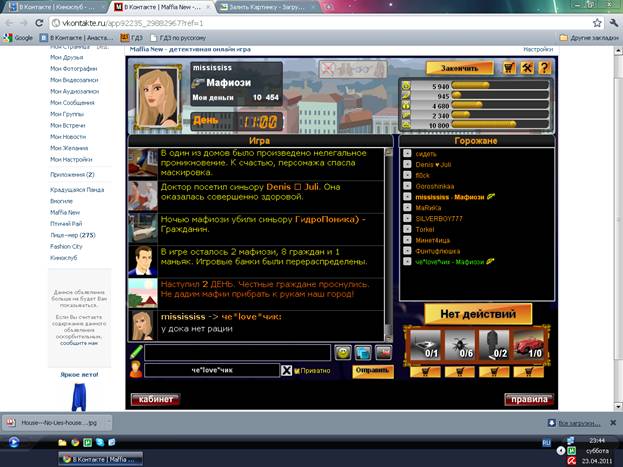Buy via cart under the red car item

tap(529, 372)
